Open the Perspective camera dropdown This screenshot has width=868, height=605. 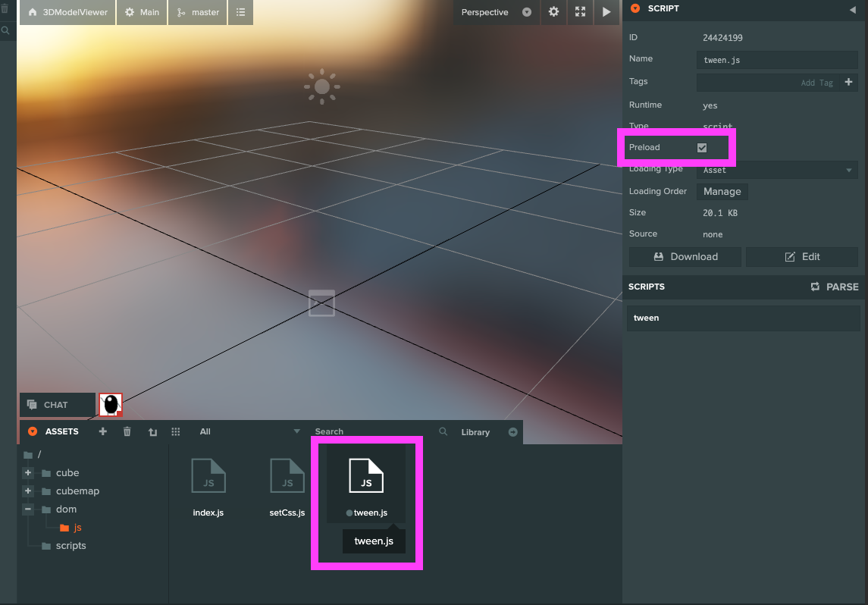pyautogui.click(x=496, y=12)
